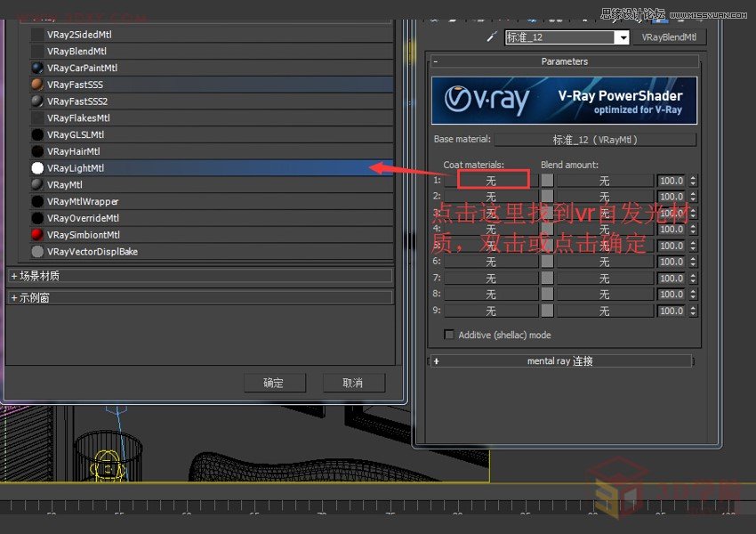Viewport: 756px width, 534px height.
Task: Click the 确定 button
Action: pyautogui.click(x=274, y=383)
